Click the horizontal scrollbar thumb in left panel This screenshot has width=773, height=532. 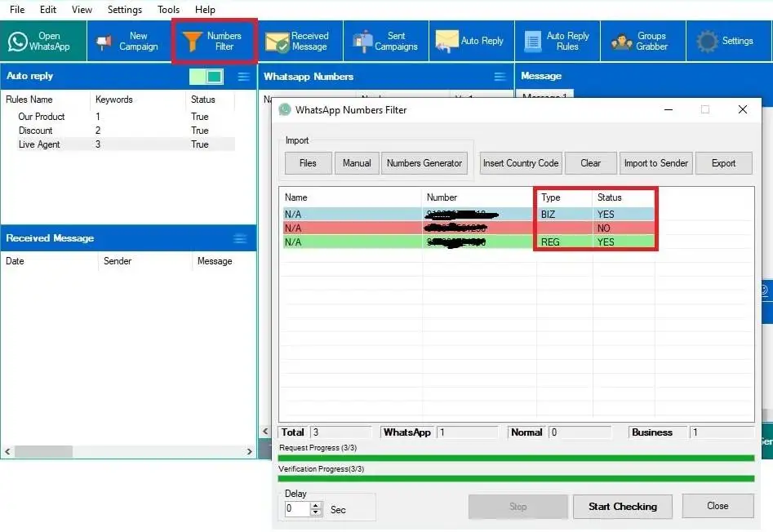coord(43,451)
